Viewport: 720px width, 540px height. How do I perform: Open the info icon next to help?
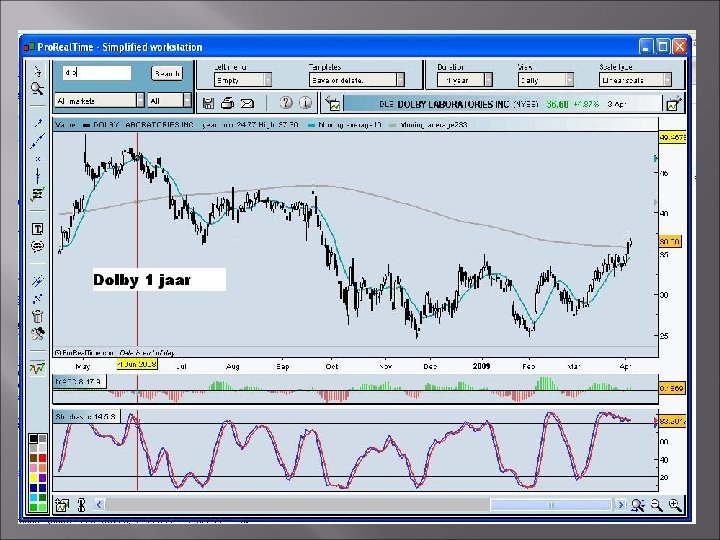coord(305,102)
